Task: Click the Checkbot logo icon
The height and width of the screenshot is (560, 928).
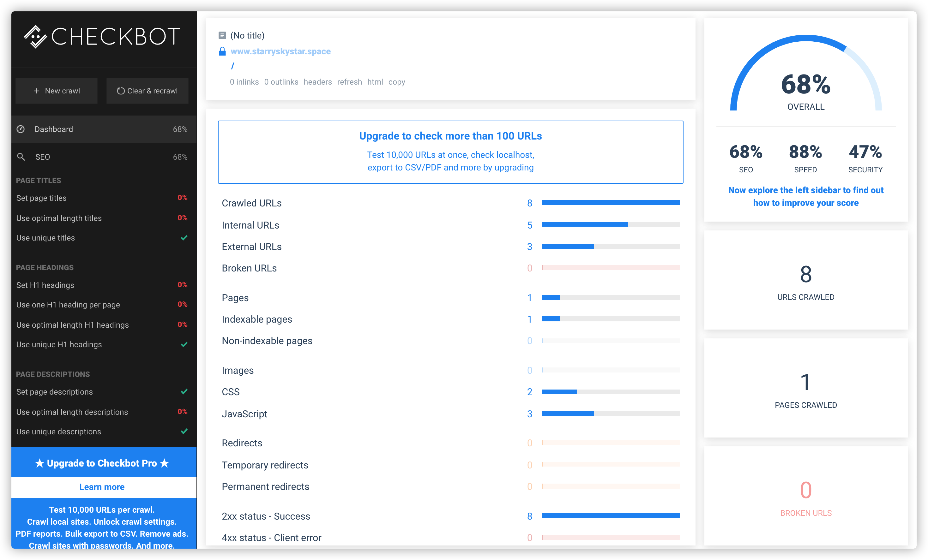Action: coord(35,37)
